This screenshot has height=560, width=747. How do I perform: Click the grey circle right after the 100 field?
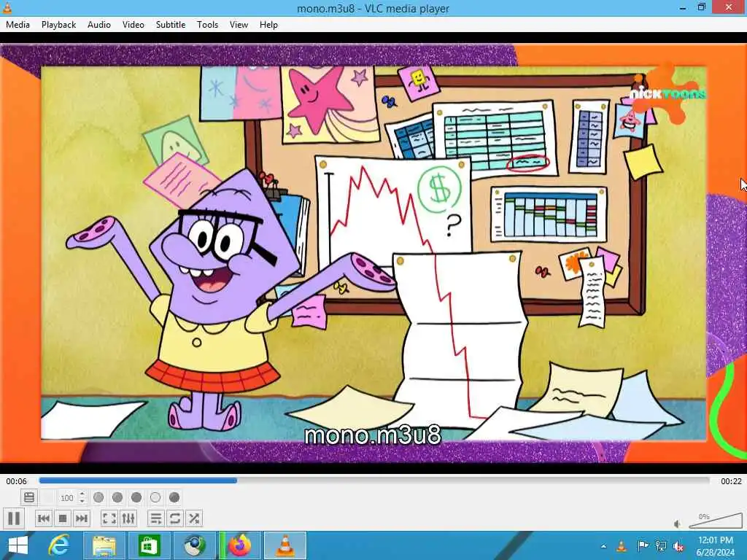coord(98,497)
